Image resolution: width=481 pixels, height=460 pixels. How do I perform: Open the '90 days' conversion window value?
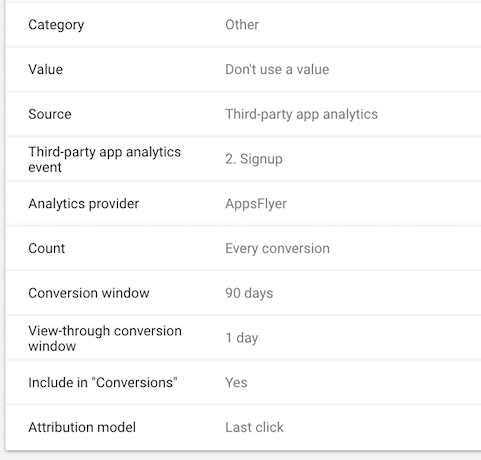coord(249,293)
